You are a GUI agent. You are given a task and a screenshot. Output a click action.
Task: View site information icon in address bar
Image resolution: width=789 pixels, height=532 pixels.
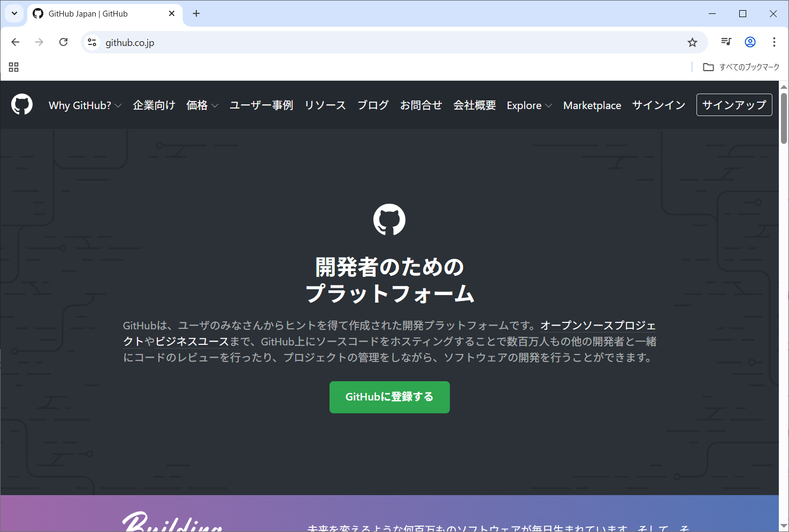(92, 42)
